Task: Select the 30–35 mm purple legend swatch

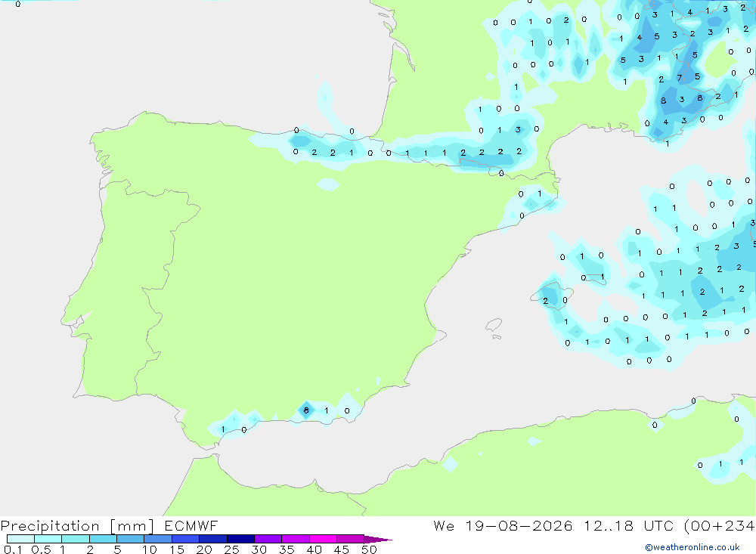Action: click(268, 539)
